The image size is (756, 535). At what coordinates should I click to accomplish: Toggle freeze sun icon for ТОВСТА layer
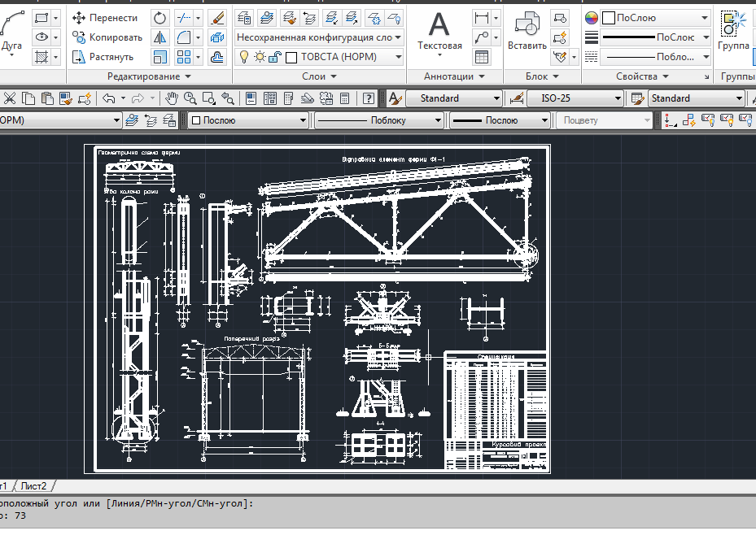(x=260, y=57)
